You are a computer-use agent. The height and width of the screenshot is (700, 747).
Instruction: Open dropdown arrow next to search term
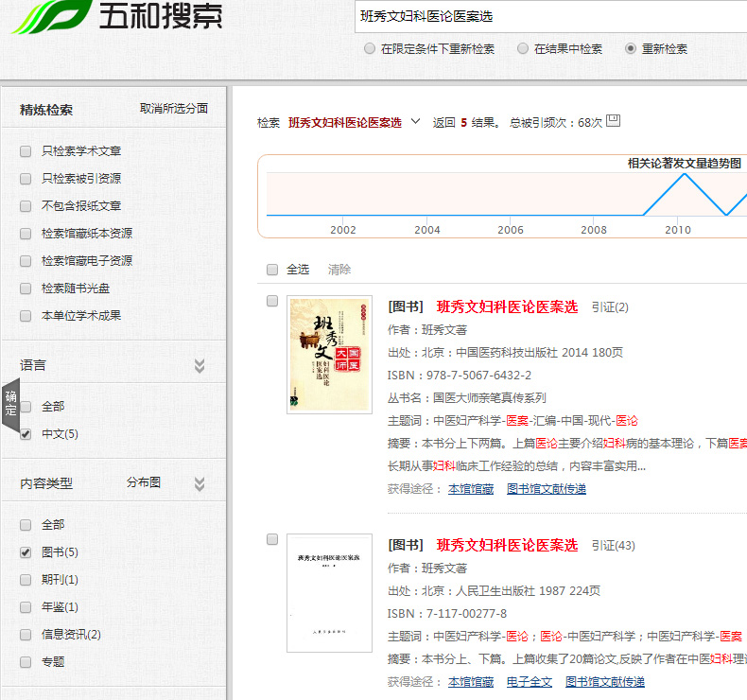[x=415, y=122]
